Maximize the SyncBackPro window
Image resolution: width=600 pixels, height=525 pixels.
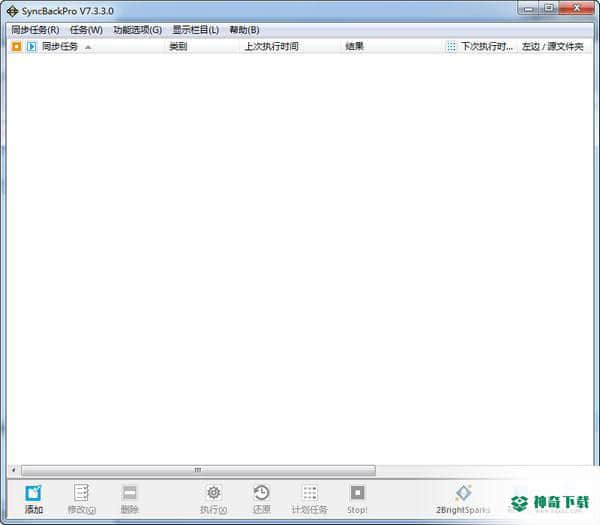coord(548,8)
